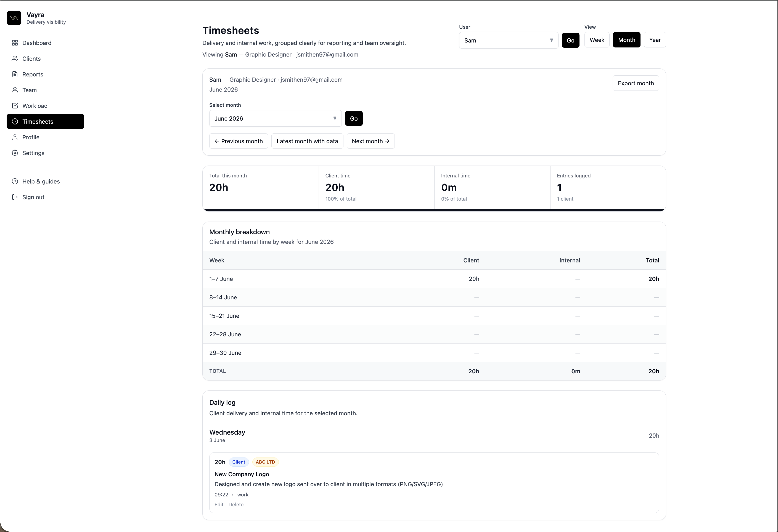This screenshot has height=532, width=778.
Task: Click the Sign out arrow icon
Action: 15,197
